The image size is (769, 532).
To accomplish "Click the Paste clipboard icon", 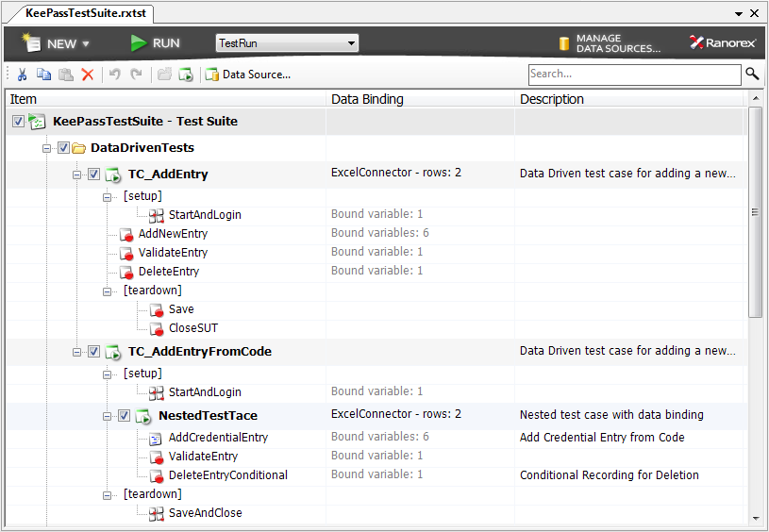I will (x=66, y=75).
